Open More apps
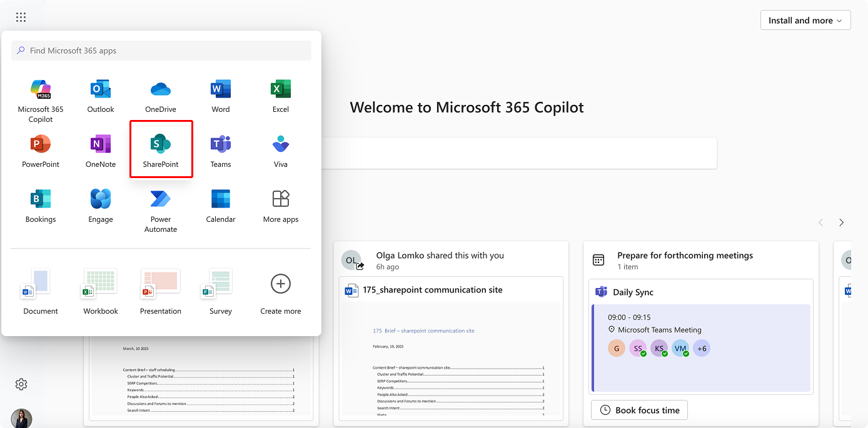 [x=280, y=204]
